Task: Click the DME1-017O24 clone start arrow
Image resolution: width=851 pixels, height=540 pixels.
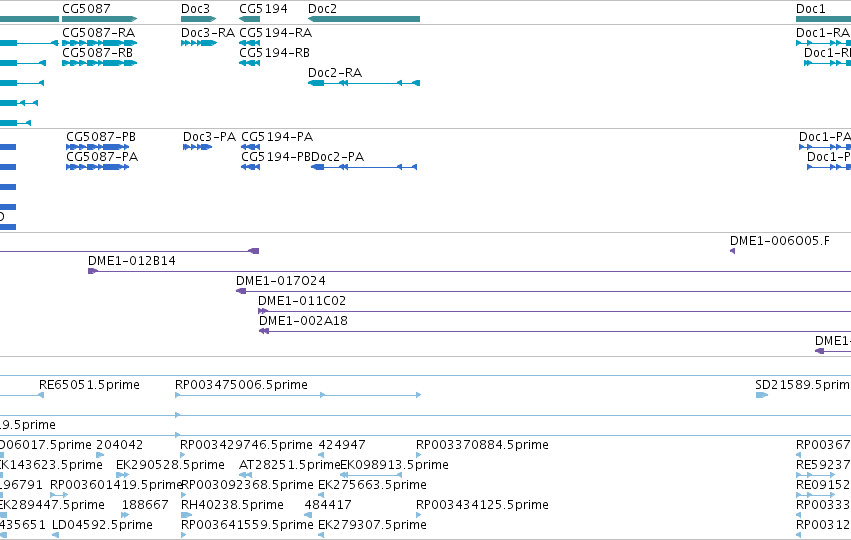Action: (241, 291)
